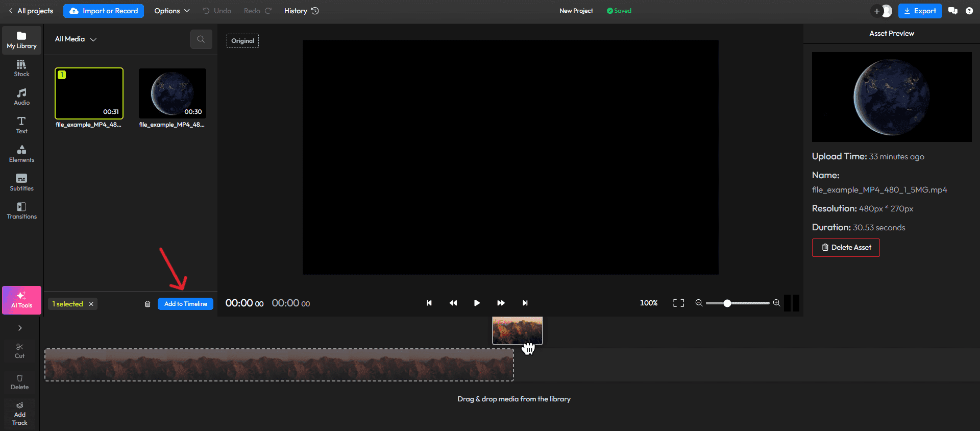Select the Cut tool

coord(19,351)
